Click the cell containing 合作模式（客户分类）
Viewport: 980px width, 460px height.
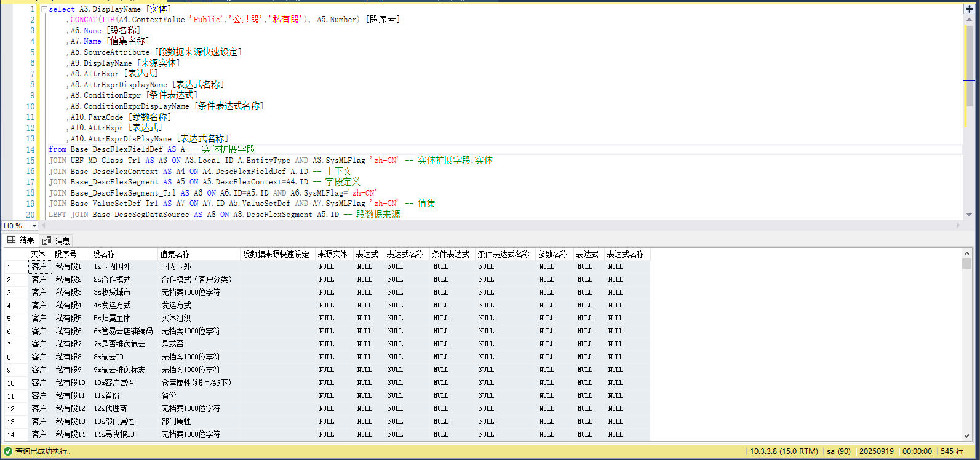[196, 279]
